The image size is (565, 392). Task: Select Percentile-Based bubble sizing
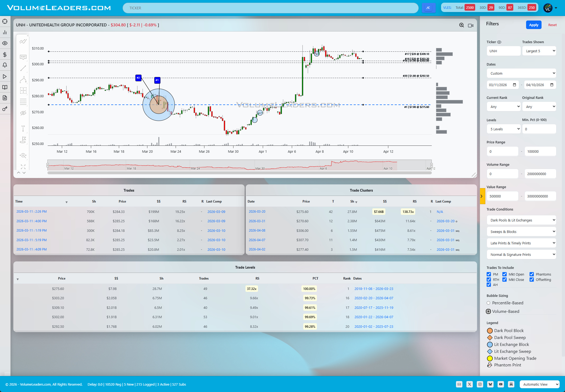pyautogui.click(x=489, y=303)
